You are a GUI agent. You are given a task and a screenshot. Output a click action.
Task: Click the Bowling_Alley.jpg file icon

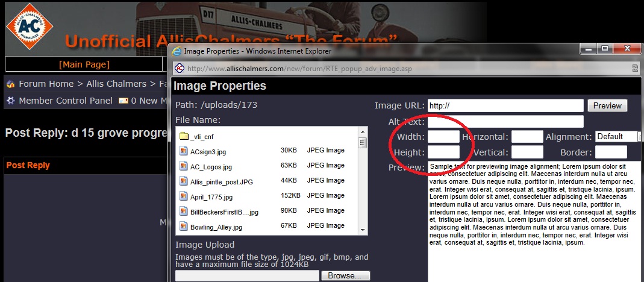tap(184, 227)
